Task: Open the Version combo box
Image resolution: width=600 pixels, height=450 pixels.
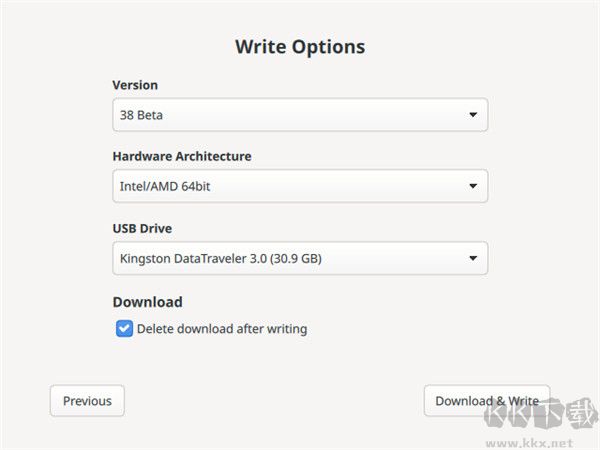Action: [x=300, y=115]
